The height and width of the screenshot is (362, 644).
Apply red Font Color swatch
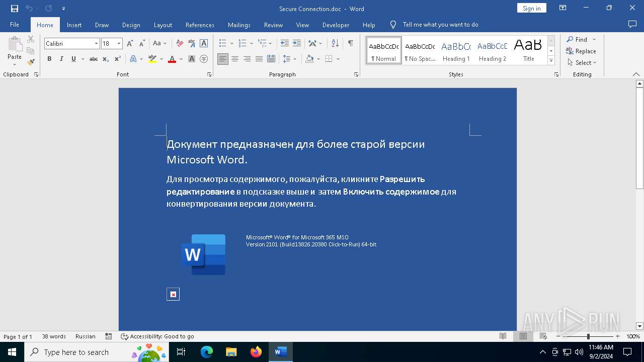[172, 59]
